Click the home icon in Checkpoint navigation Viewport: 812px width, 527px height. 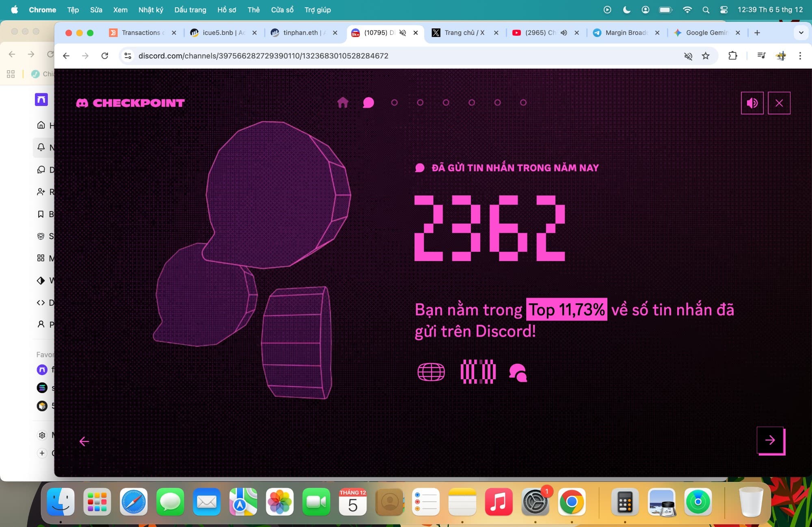[x=343, y=102]
